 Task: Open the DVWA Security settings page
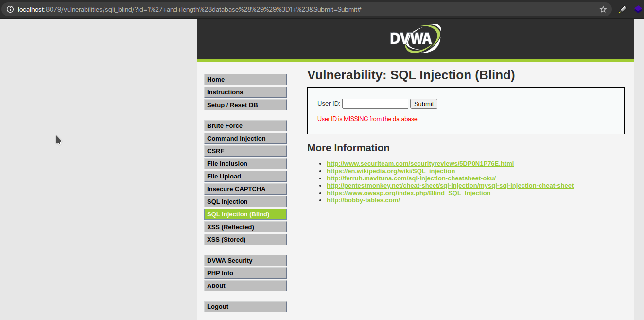(245, 261)
